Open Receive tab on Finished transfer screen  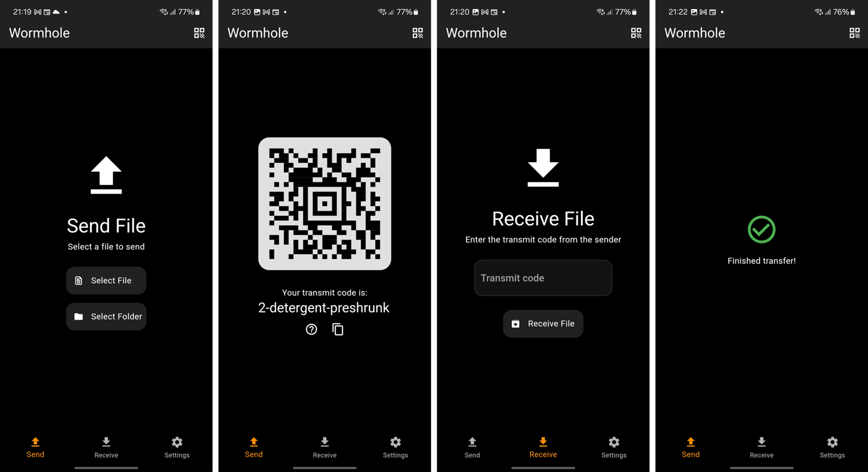[762, 448]
